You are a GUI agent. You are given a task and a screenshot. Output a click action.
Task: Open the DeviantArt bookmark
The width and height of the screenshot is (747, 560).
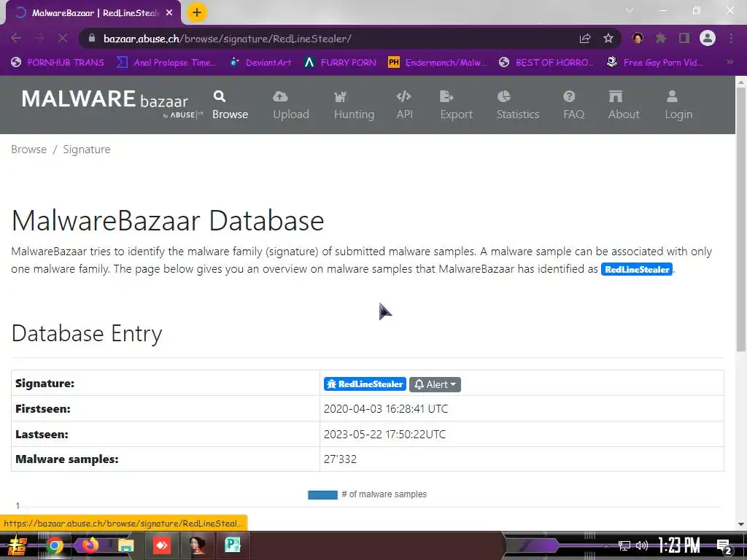[x=260, y=63]
